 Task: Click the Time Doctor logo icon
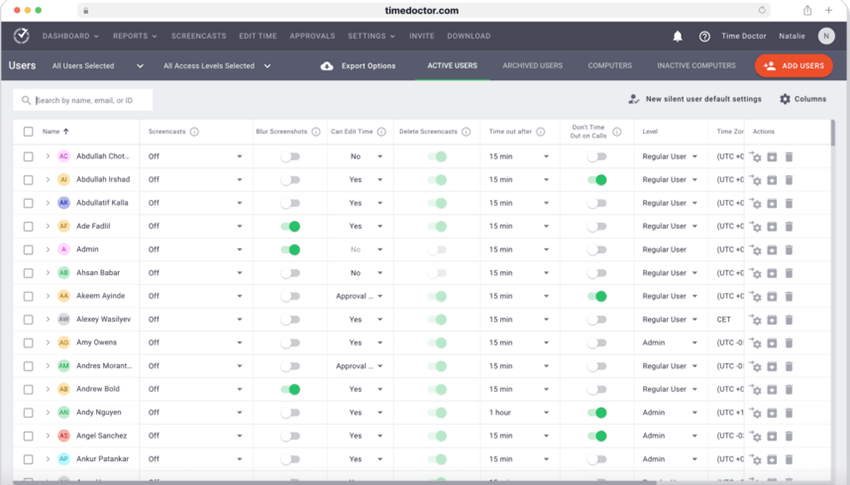pyautogui.click(x=21, y=36)
